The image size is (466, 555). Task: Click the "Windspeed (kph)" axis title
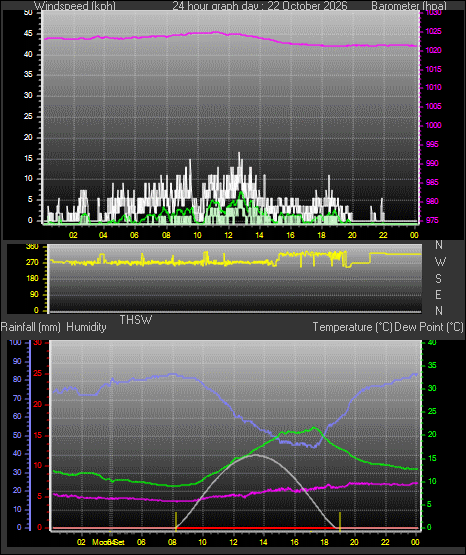coord(75,6)
